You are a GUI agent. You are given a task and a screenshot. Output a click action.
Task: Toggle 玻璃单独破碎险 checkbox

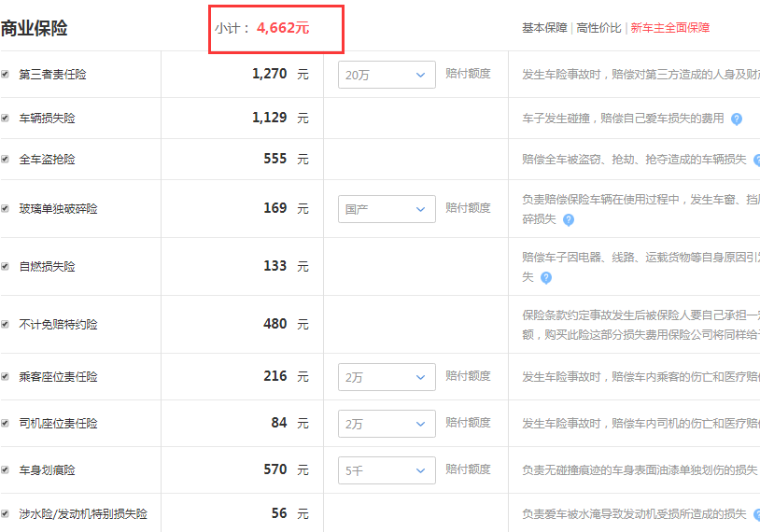point(5,208)
